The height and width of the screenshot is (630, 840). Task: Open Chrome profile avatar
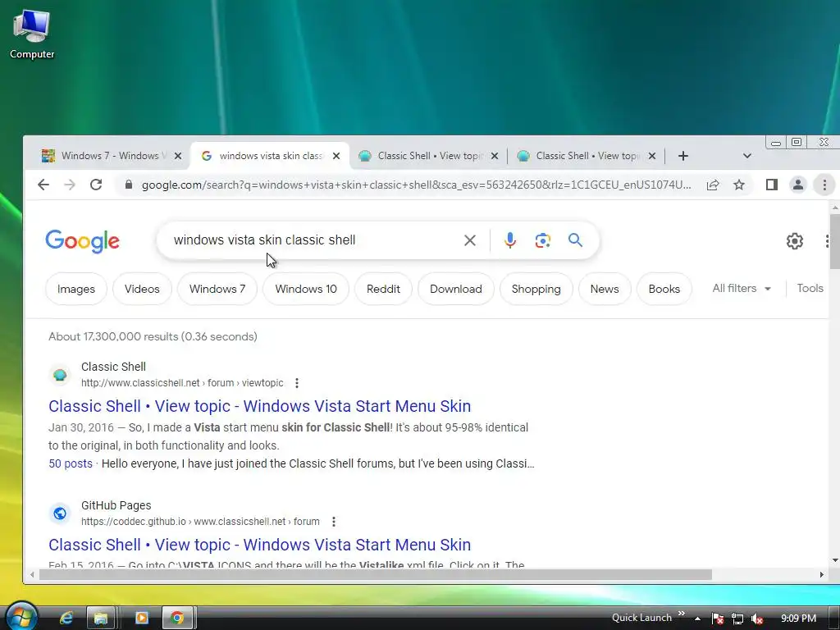[x=797, y=185]
